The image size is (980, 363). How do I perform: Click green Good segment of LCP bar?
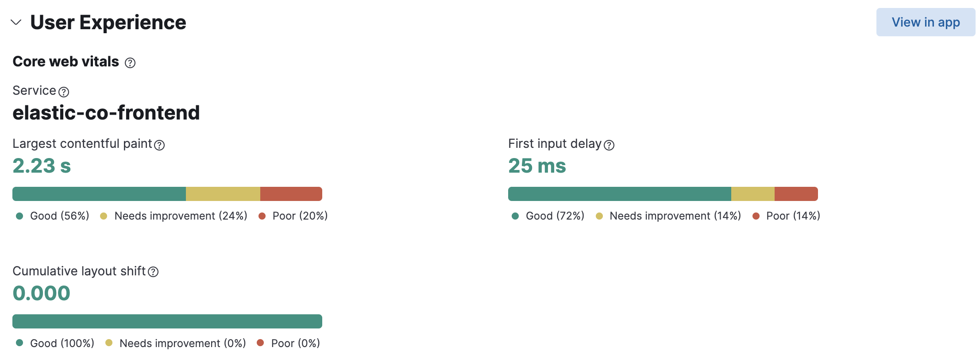(x=99, y=194)
